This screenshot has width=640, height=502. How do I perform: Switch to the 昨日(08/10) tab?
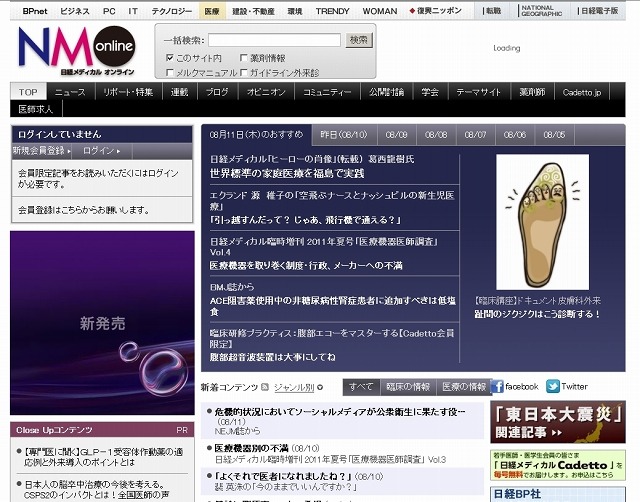coord(344,135)
